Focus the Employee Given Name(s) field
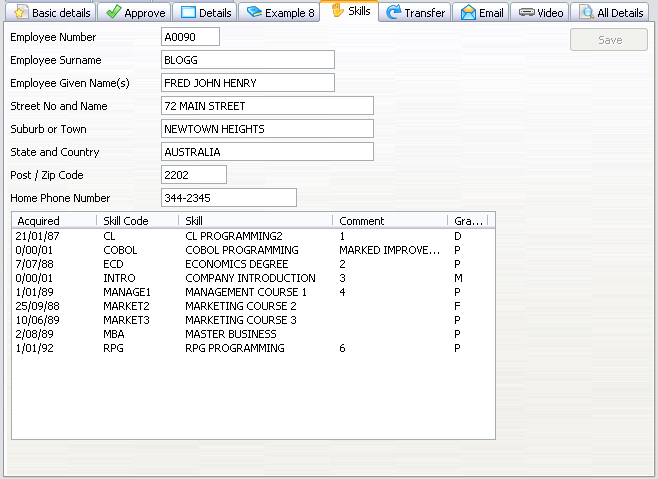 (248, 83)
